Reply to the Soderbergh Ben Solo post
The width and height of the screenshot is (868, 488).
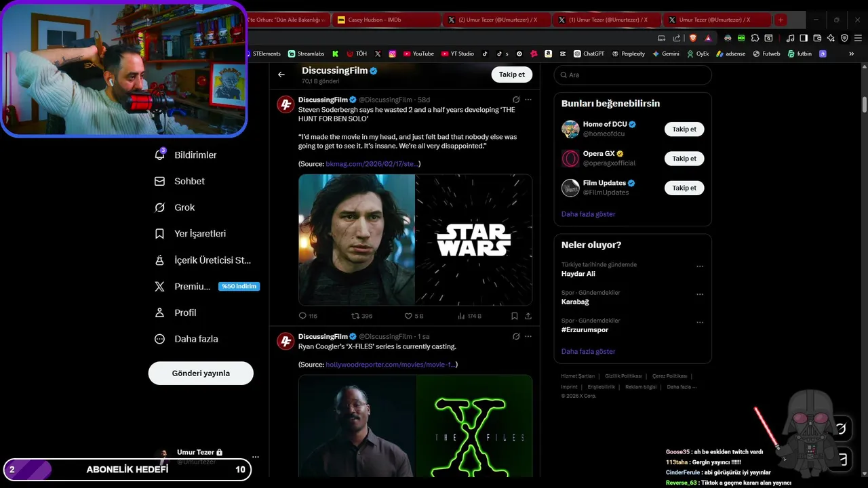coord(308,316)
